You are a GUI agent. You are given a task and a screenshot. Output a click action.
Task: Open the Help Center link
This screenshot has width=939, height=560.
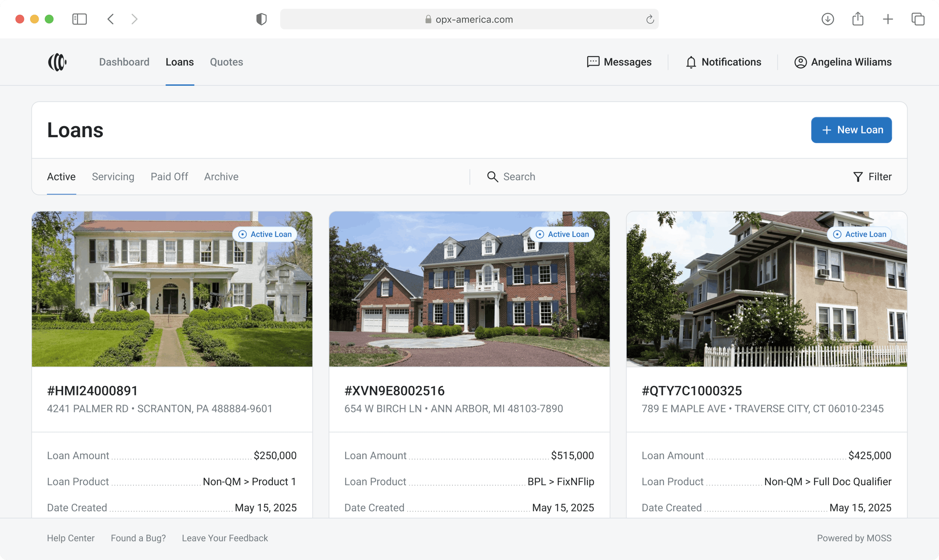(x=71, y=538)
